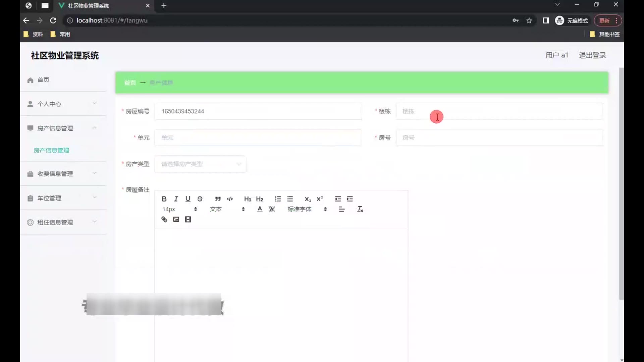Open the text color picker
Viewport: 644px width, 362px height.
point(260,209)
